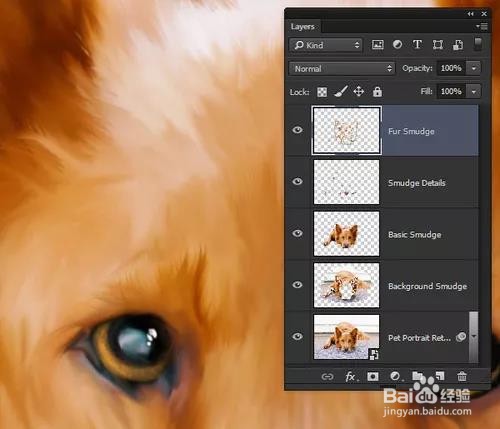Viewport: 500px width, 429px height.
Task: Click the Smudge Details layer name
Action: coord(417,183)
